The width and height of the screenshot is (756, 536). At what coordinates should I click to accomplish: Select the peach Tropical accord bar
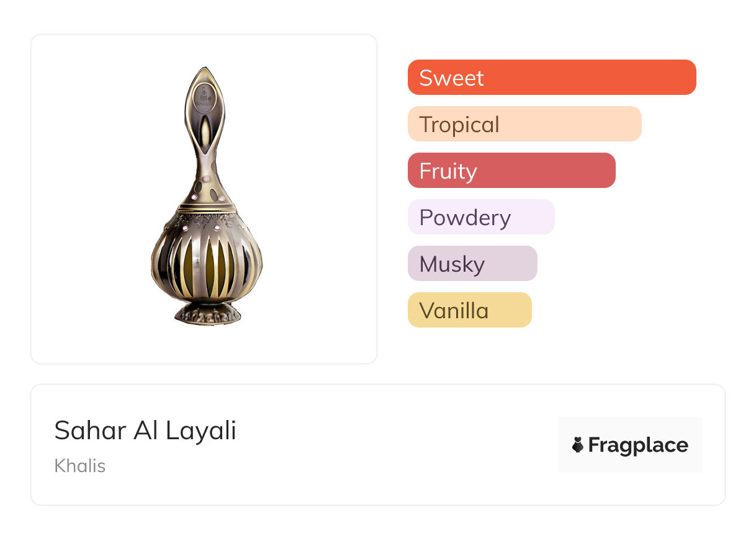tap(524, 124)
